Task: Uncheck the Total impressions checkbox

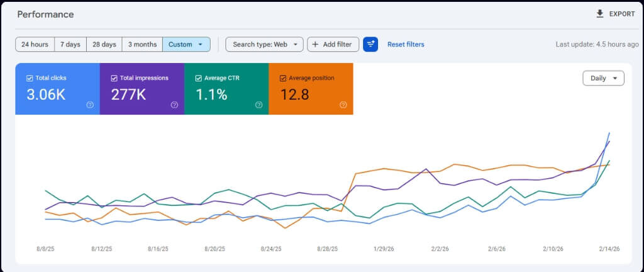Action: (114, 78)
